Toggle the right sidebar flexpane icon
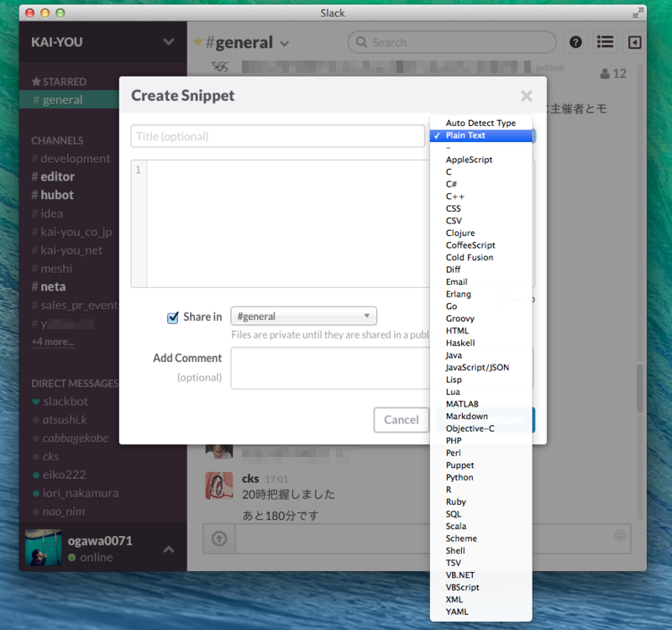Viewport: 672px width, 630px height. pyautogui.click(x=634, y=42)
